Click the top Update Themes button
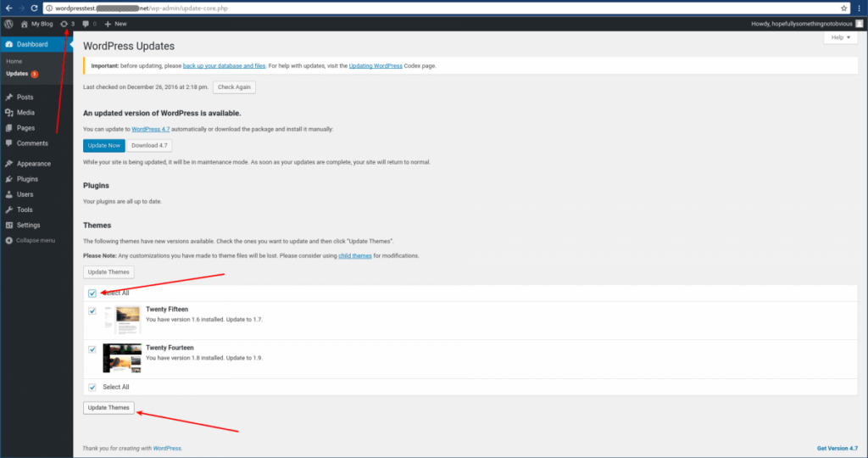The image size is (868, 458). tap(108, 272)
